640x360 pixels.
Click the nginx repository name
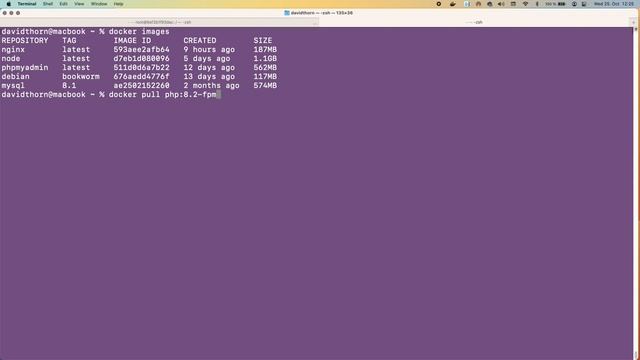(13, 49)
